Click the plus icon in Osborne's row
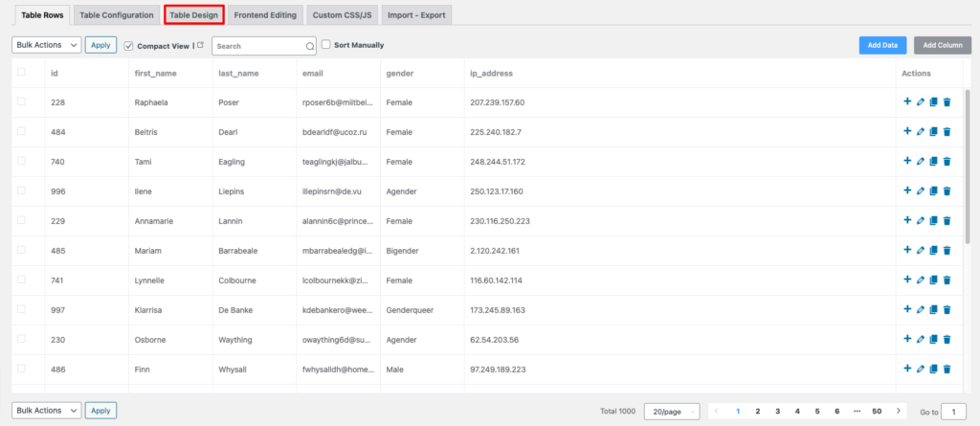 click(907, 339)
